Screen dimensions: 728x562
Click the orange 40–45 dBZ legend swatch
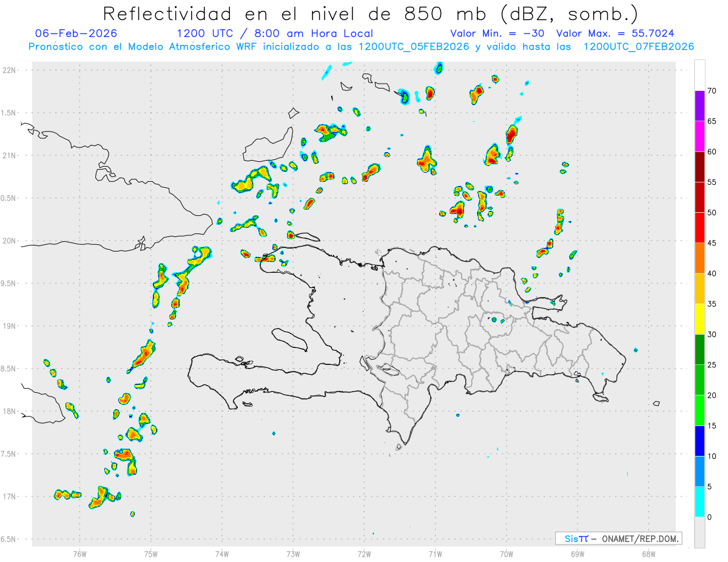(x=699, y=258)
